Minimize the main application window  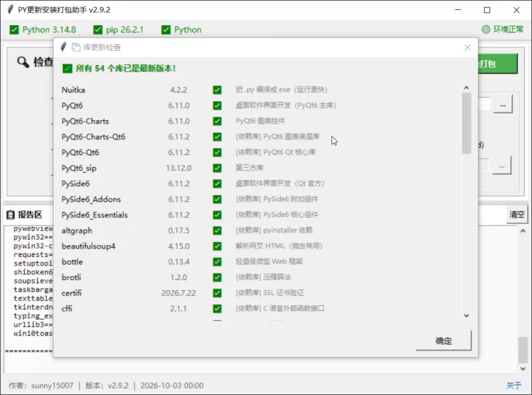tap(458, 10)
